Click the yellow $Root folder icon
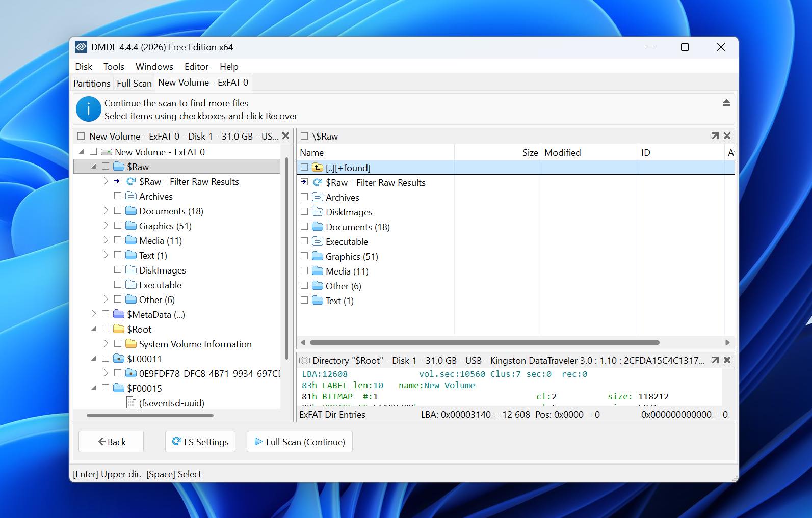The height and width of the screenshot is (518, 812). 119,329
